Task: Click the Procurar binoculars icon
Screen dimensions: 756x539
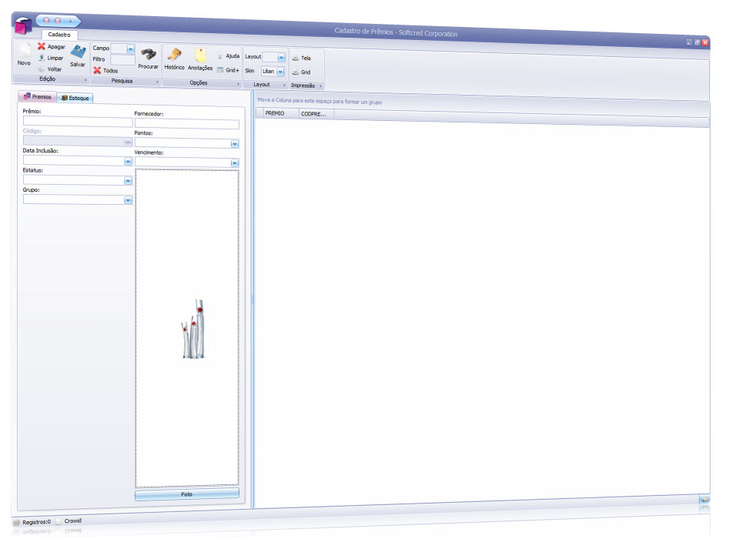Action: (148, 54)
